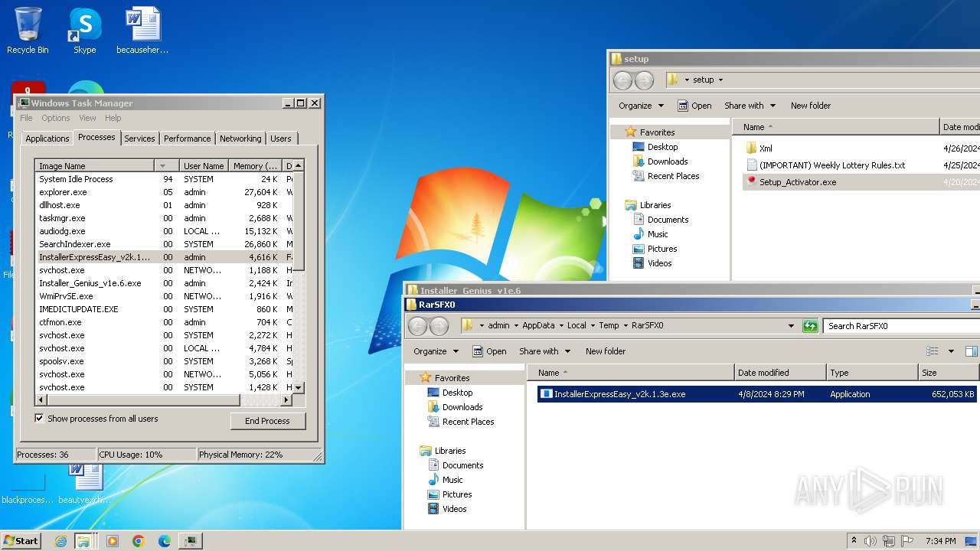Viewport: 980px width, 551px height.
Task: Click Temp in RarSFX0 address path
Action: tap(609, 325)
